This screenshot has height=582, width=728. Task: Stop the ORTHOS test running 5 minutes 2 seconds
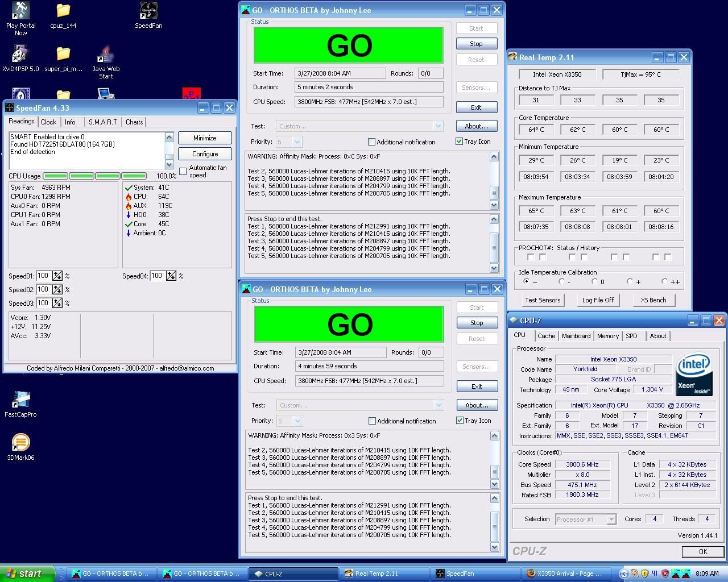pos(476,44)
